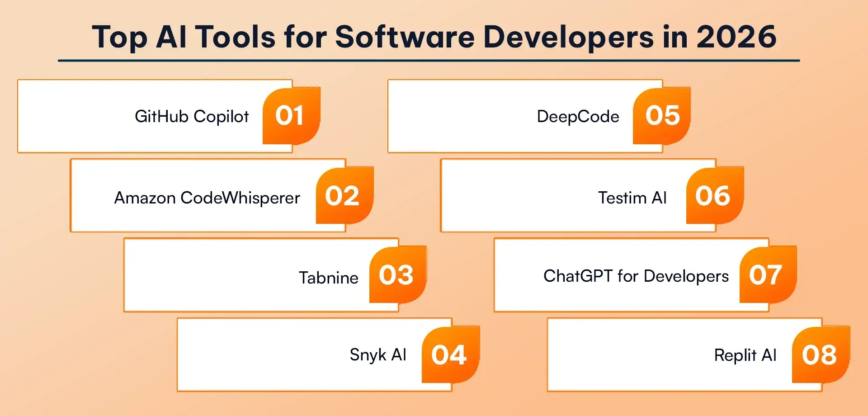868x416 pixels.
Task: Click ChatGPT for Developers text
Action: click(636, 276)
